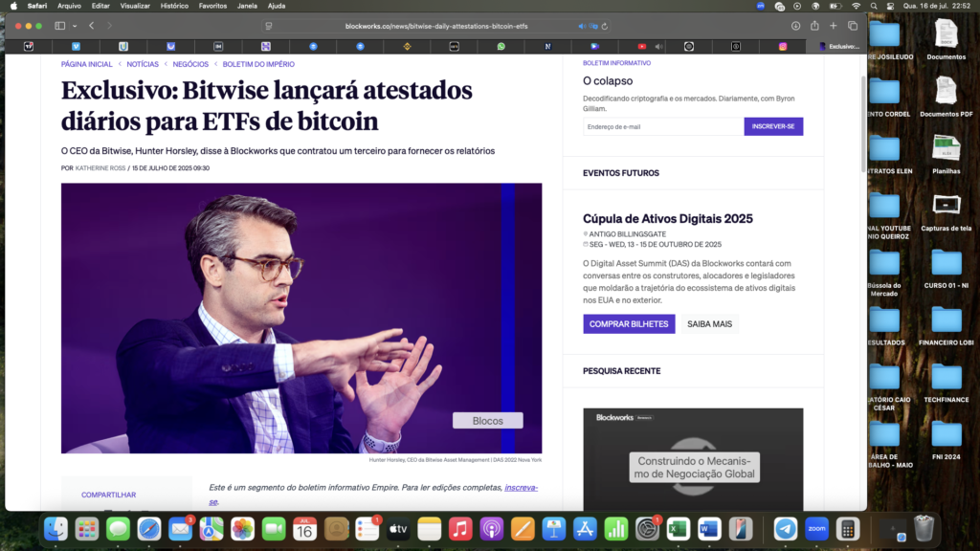Switch to the YouTube tab
Viewport: 980px width, 551px height.
(642, 46)
